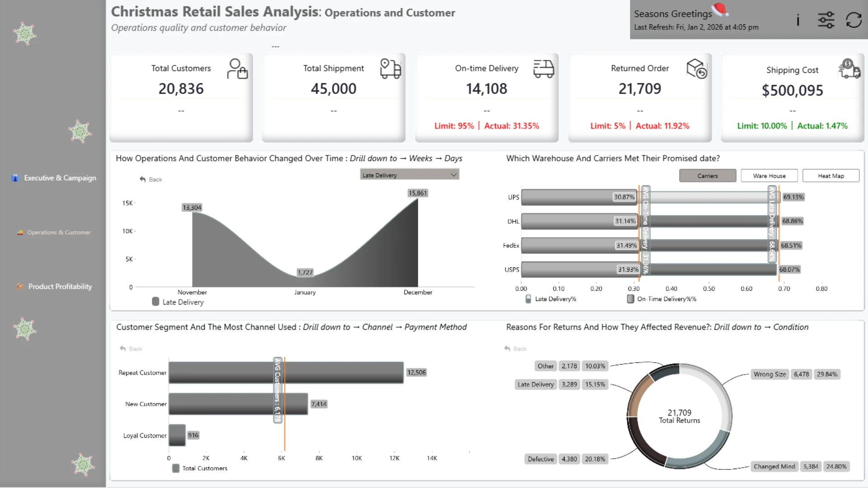Select the Repeat Customer bar
Screen dimensions: 868x488
coord(286,373)
